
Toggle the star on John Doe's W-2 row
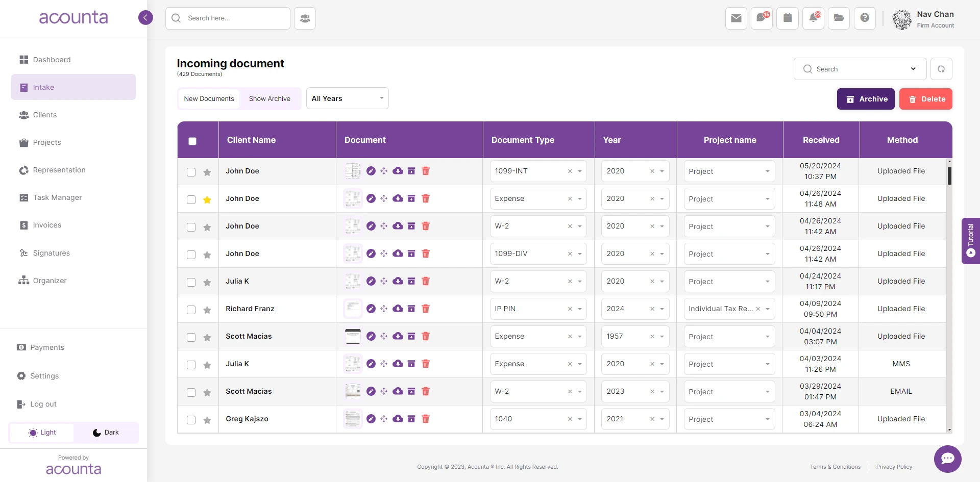(x=207, y=227)
